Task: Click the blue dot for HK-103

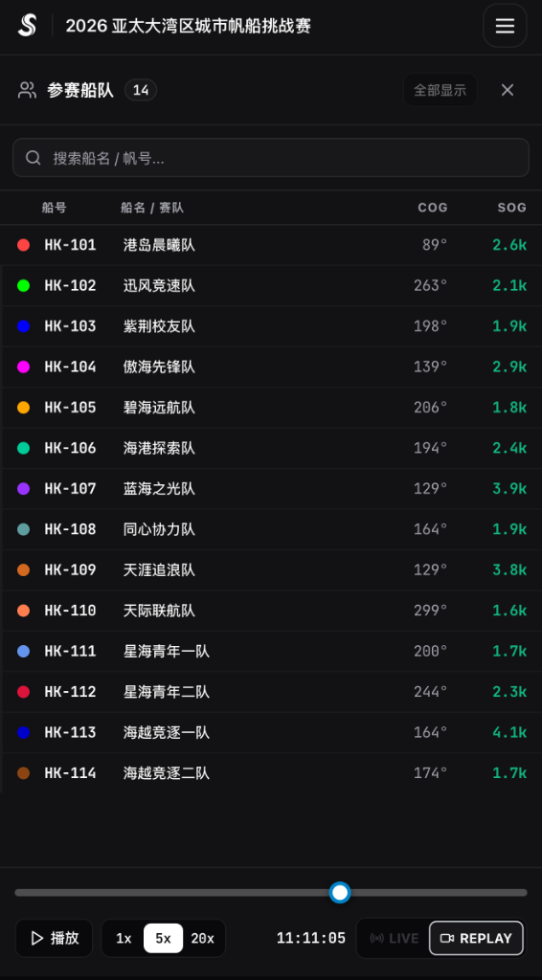Action: (x=23, y=326)
